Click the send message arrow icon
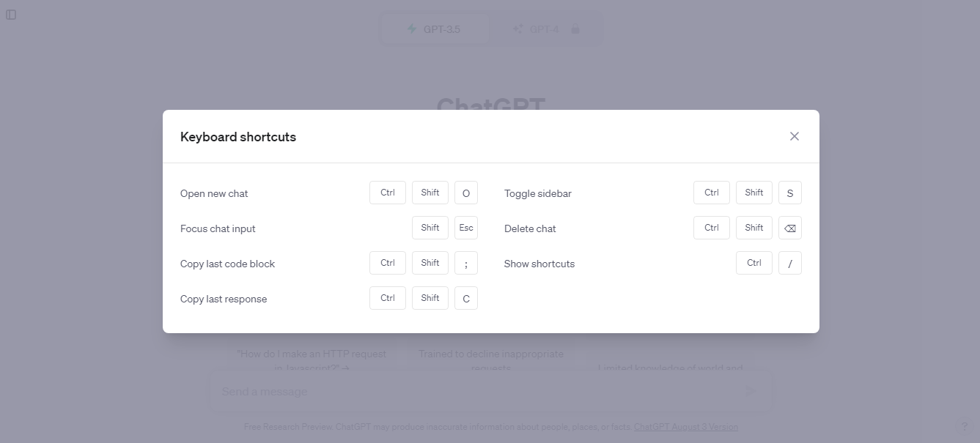Screen dimensions: 980x443 point(750,391)
